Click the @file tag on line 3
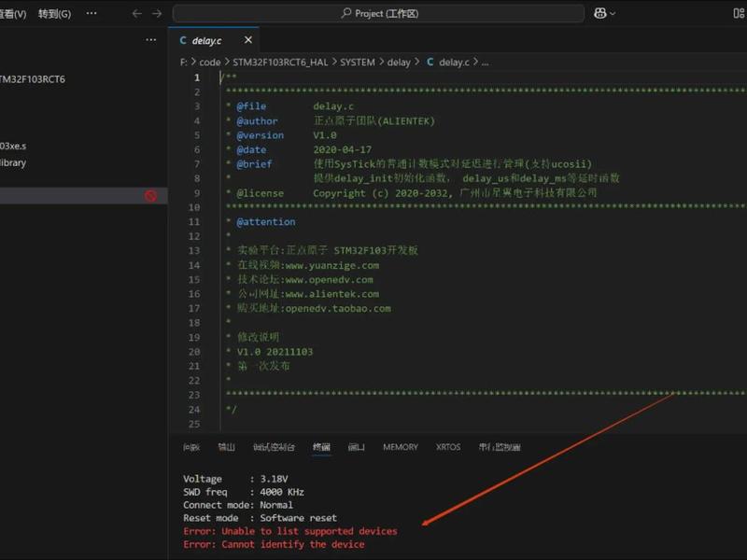Image resolution: width=747 pixels, height=560 pixels. (251, 106)
